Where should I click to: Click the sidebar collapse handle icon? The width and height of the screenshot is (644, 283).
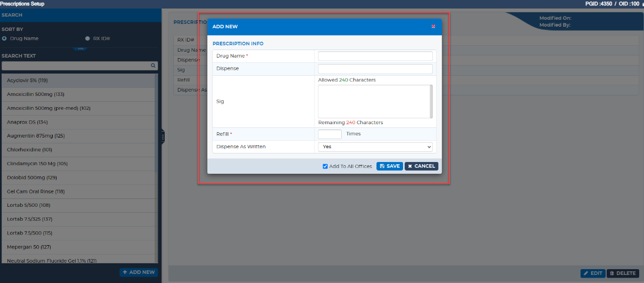pyautogui.click(x=163, y=137)
